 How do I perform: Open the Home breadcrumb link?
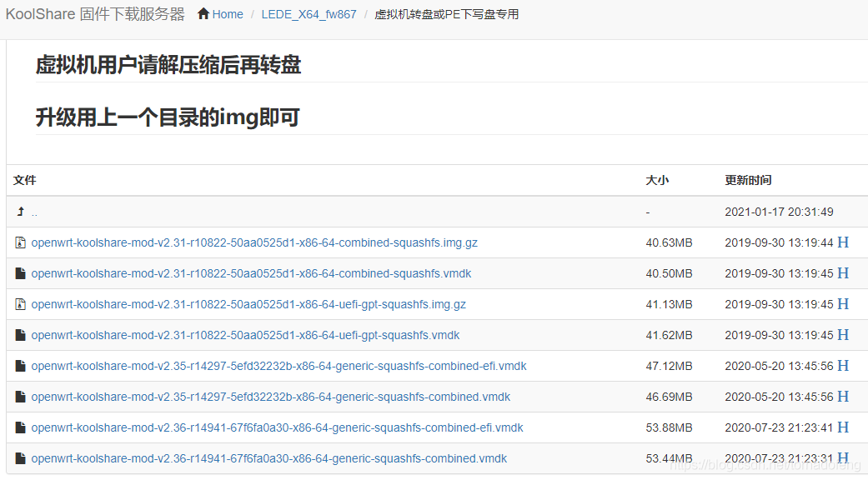[228, 14]
